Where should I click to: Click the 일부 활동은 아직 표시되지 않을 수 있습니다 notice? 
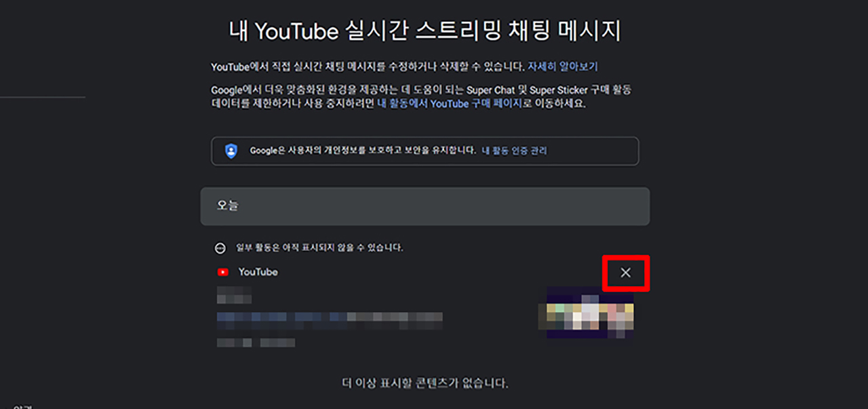319,248
